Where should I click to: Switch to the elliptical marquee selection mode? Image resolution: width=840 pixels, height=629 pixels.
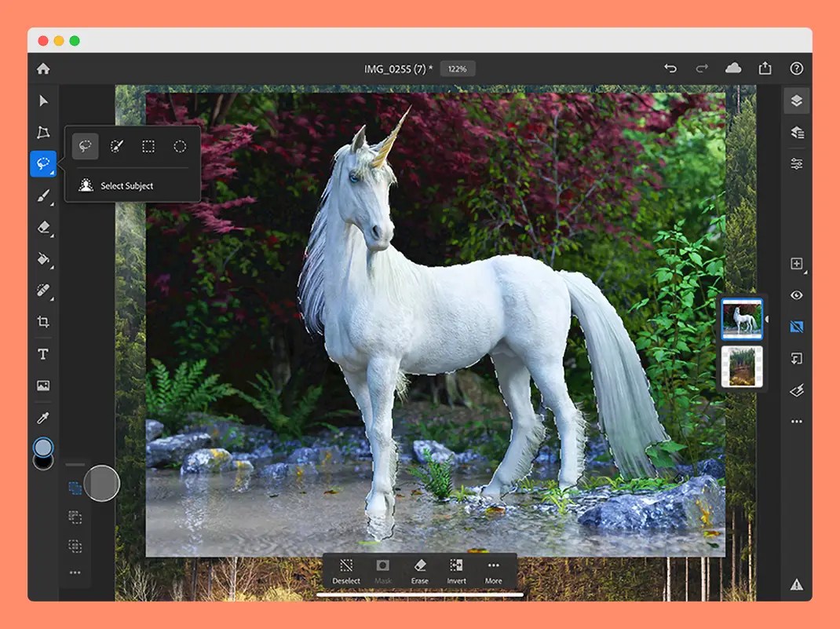[180, 146]
